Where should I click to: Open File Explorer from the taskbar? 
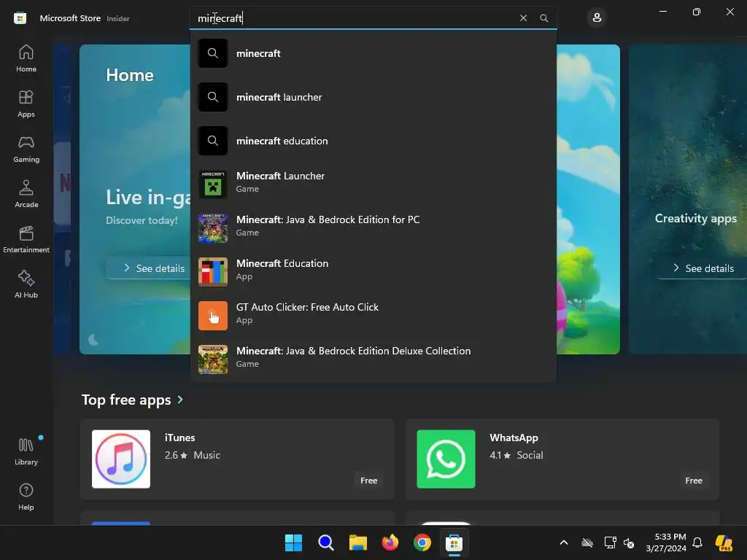357,542
